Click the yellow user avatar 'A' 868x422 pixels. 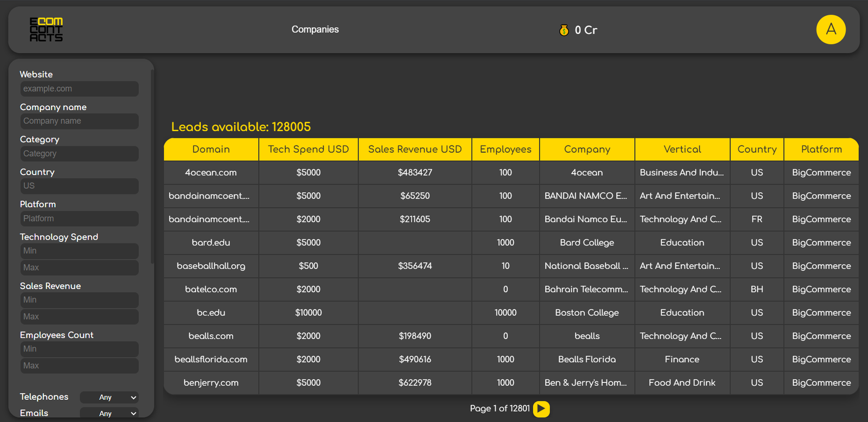[x=831, y=30]
